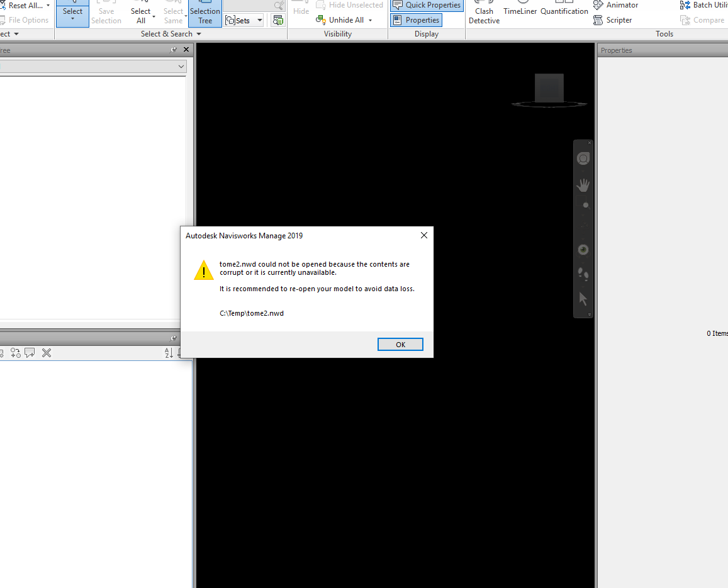Expand the Unhide All dropdown arrow
The image size is (728, 588).
pos(370,20)
